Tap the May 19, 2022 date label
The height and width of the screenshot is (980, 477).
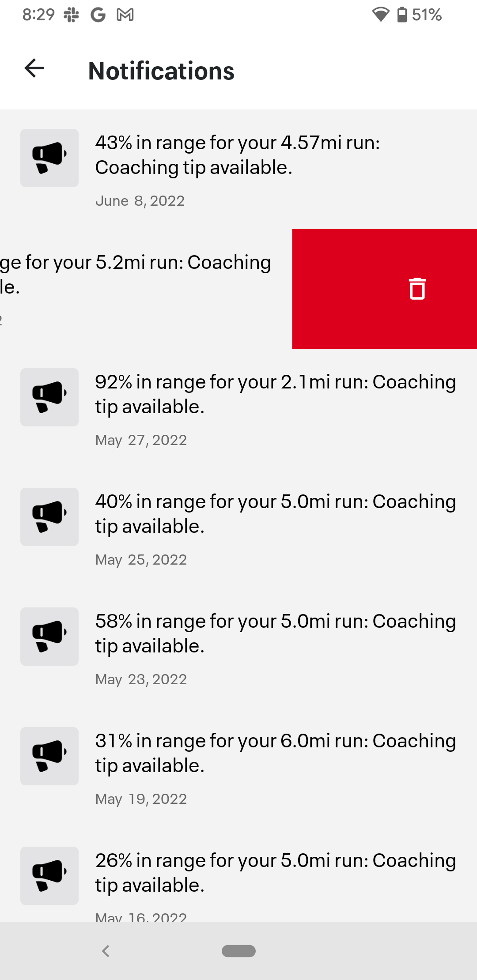(x=141, y=799)
